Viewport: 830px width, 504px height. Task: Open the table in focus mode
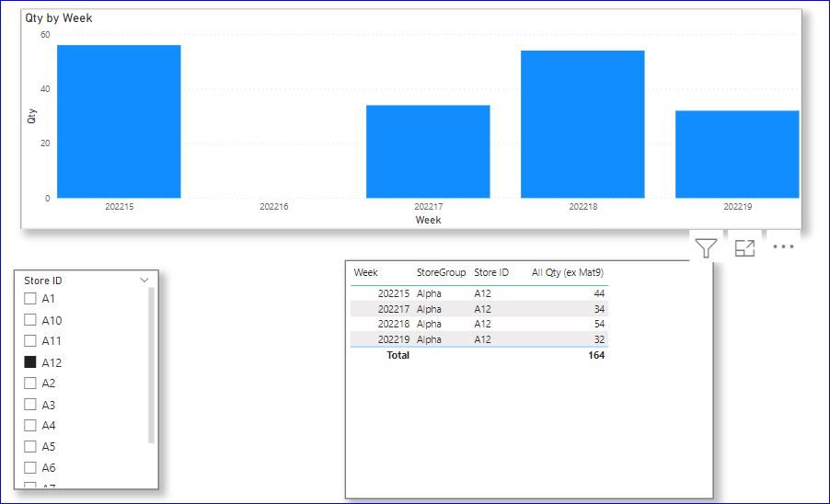click(x=744, y=247)
